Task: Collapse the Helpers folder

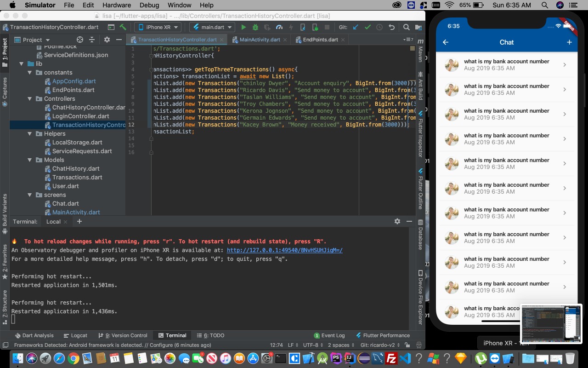Action: point(30,133)
